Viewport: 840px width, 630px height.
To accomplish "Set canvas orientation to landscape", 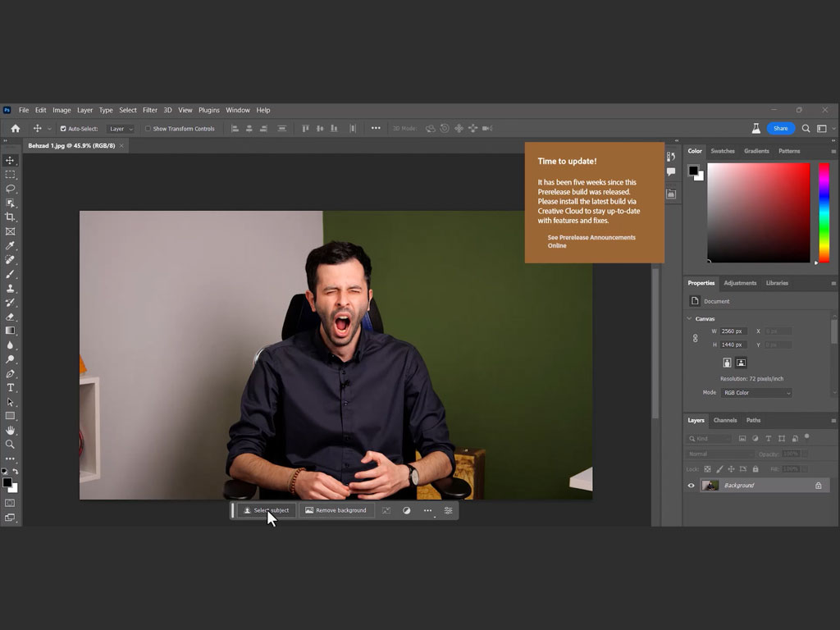I will click(741, 363).
